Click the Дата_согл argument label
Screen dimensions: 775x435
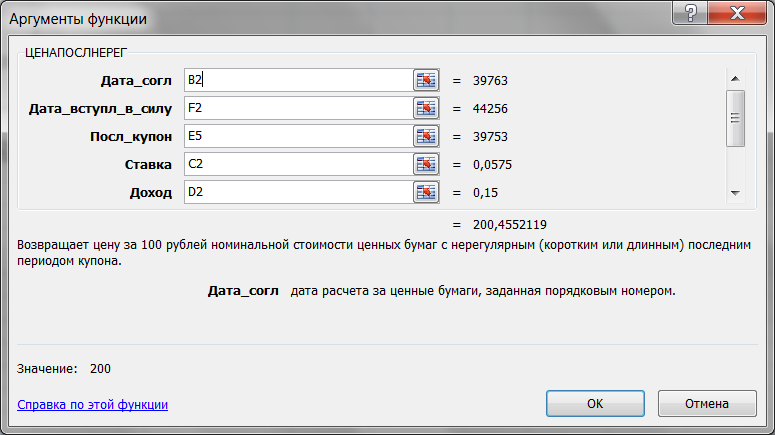[136, 81]
